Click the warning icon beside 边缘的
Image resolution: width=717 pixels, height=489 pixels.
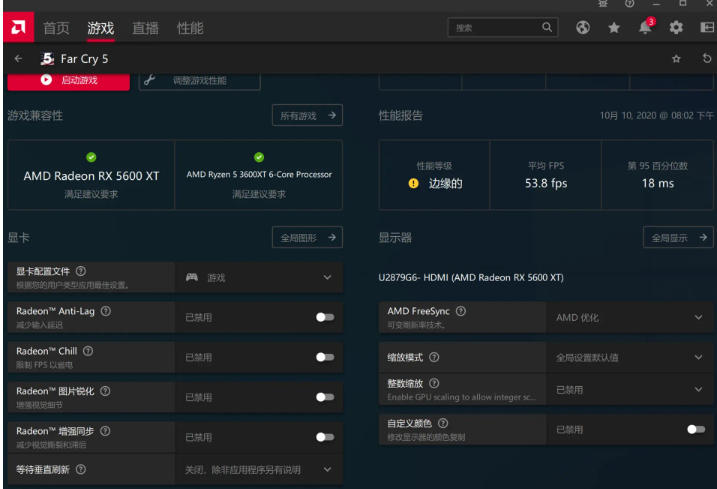tap(413, 183)
